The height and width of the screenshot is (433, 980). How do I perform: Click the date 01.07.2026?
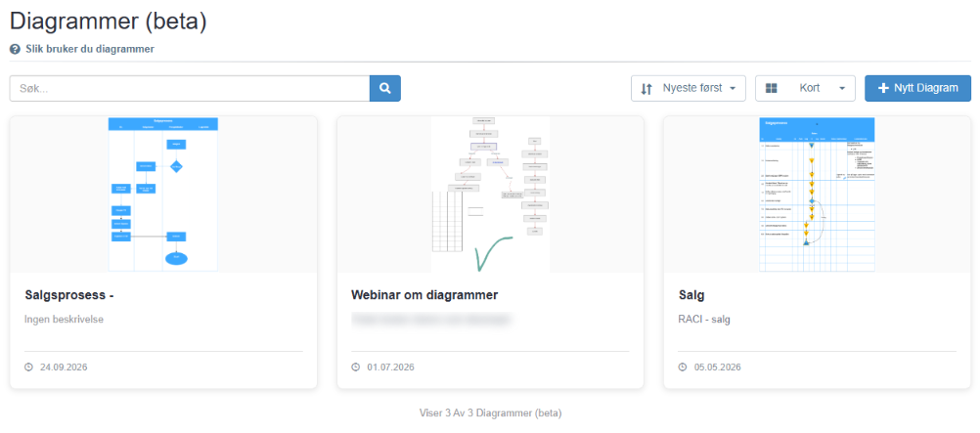(x=390, y=367)
